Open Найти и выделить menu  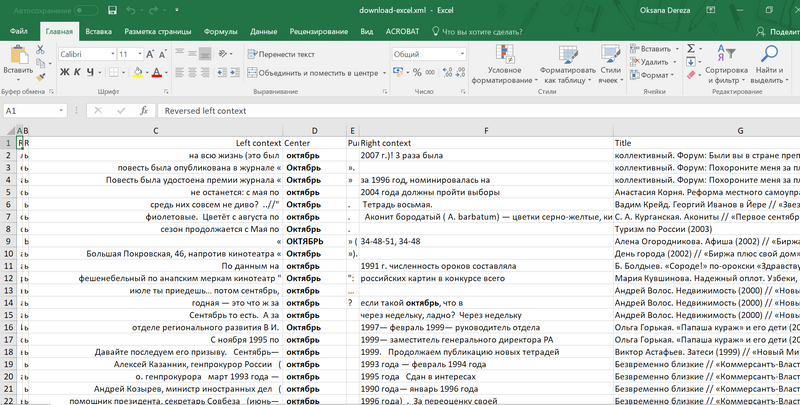[769, 64]
